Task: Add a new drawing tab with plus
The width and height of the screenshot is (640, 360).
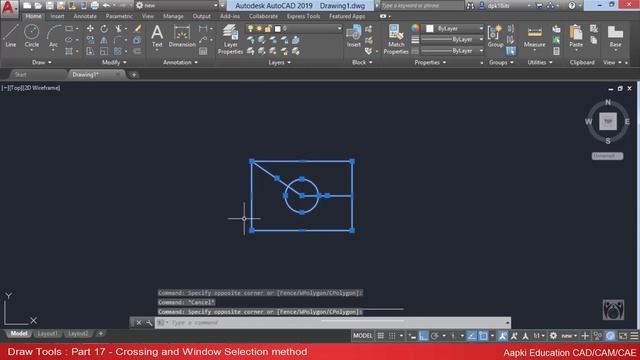Action: (x=134, y=75)
